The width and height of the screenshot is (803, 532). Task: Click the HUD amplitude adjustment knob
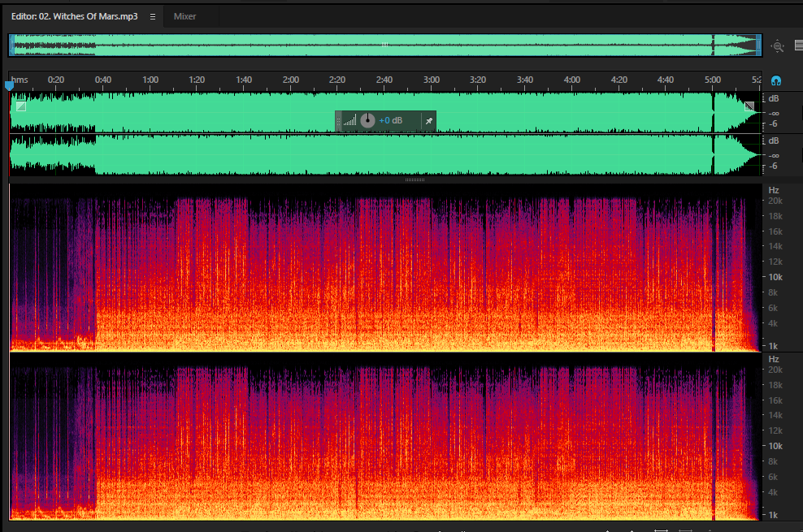coord(367,120)
